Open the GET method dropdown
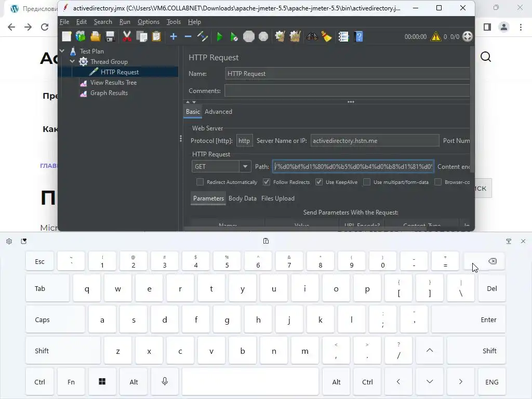 (245, 167)
